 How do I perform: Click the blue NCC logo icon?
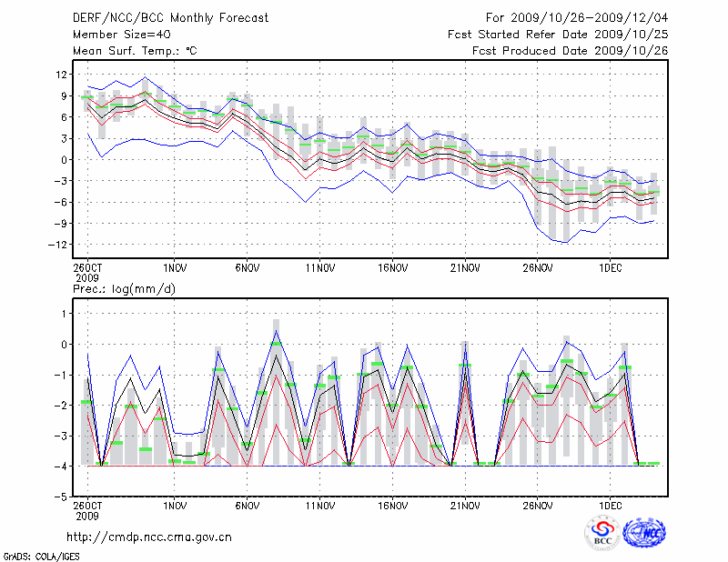(x=643, y=533)
